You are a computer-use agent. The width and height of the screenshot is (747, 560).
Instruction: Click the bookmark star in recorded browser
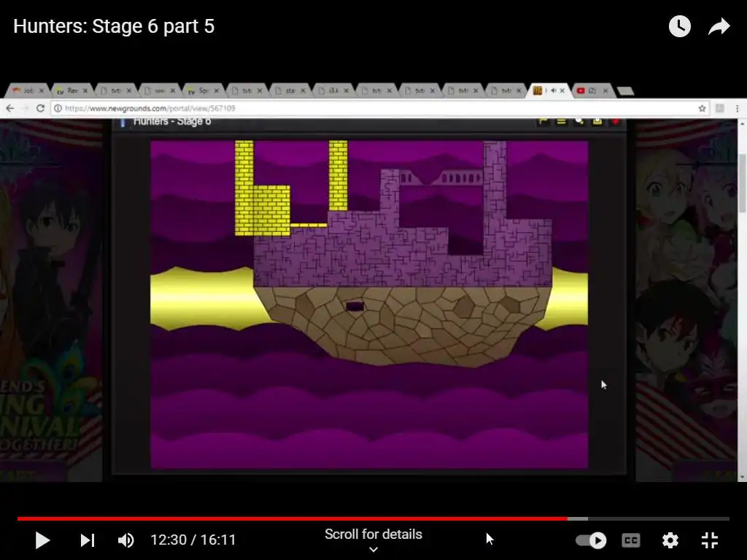click(x=702, y=109)
